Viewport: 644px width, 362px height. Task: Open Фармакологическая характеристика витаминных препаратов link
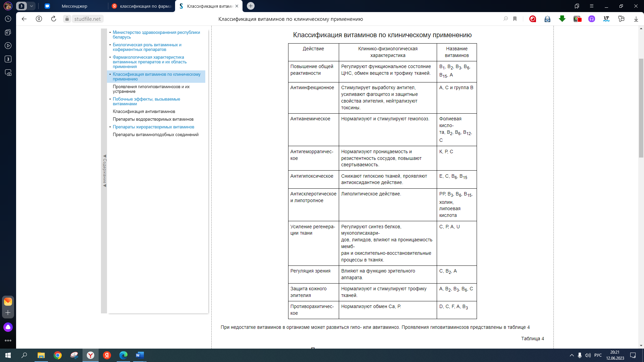pos(150,62)
